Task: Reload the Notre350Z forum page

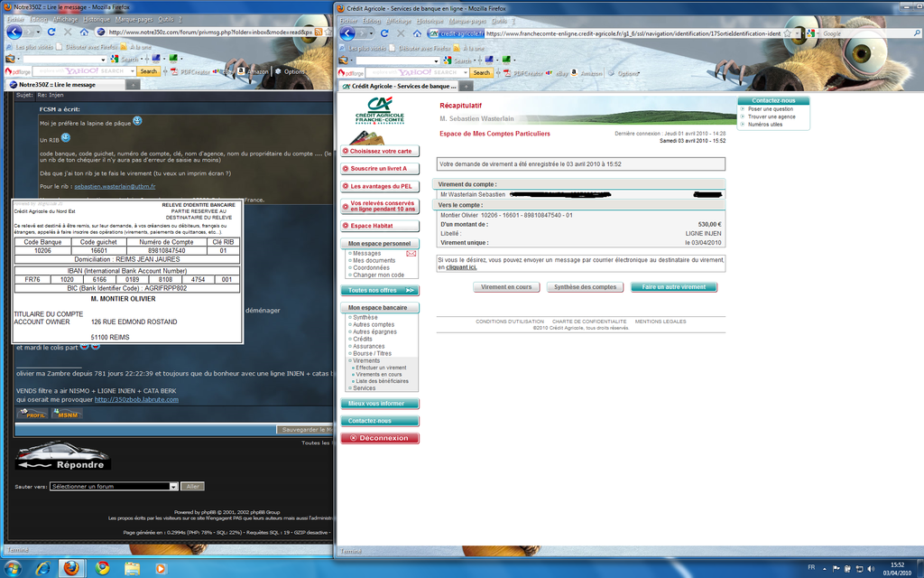Action: (51, 32)
